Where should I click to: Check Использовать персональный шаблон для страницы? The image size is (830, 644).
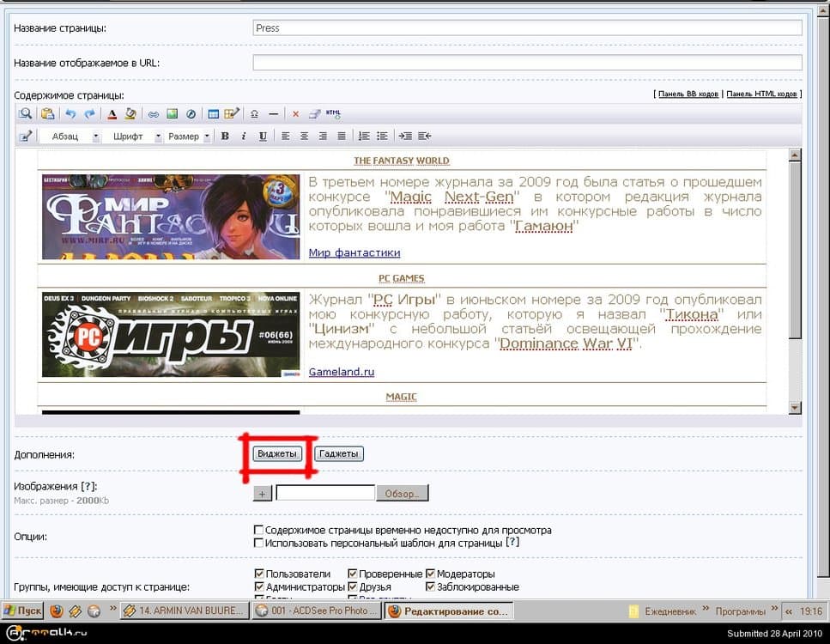[x=257, y=542]
